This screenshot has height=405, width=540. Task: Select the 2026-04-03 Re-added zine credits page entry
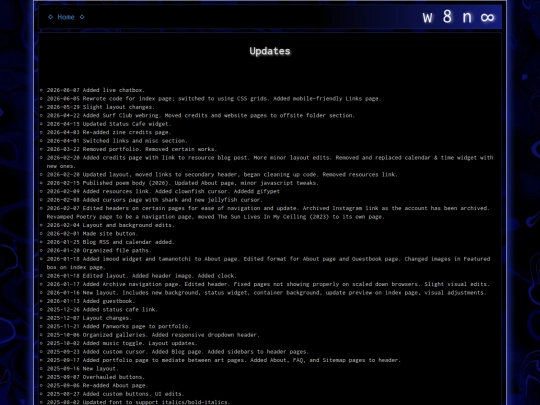pos(109,132)
